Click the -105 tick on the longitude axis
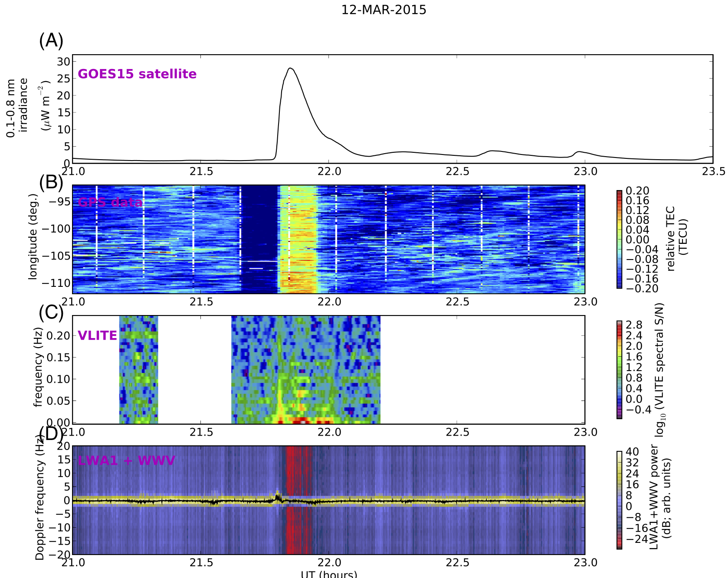 [56, 256]
